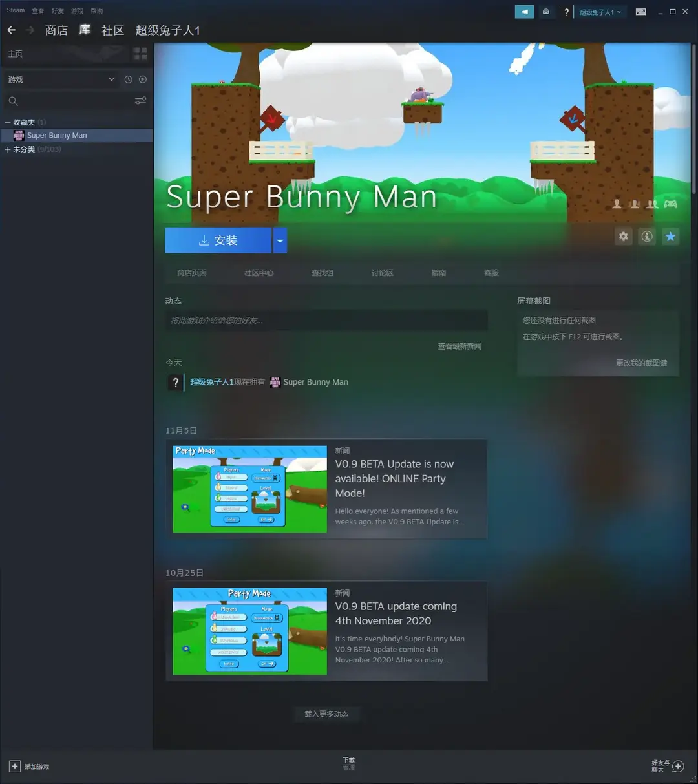Click the blue 安装 button
698x784 pixels.
click(x=218, y=240)
